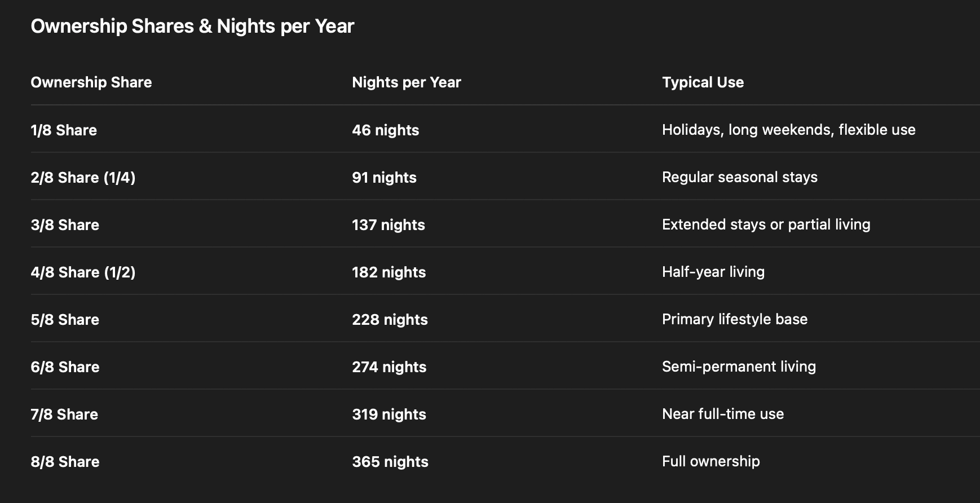This screenshot has width=980, height=503.
Task: Click the 228 nights cell
Action: pyautogui.click(x=390, y=320)
